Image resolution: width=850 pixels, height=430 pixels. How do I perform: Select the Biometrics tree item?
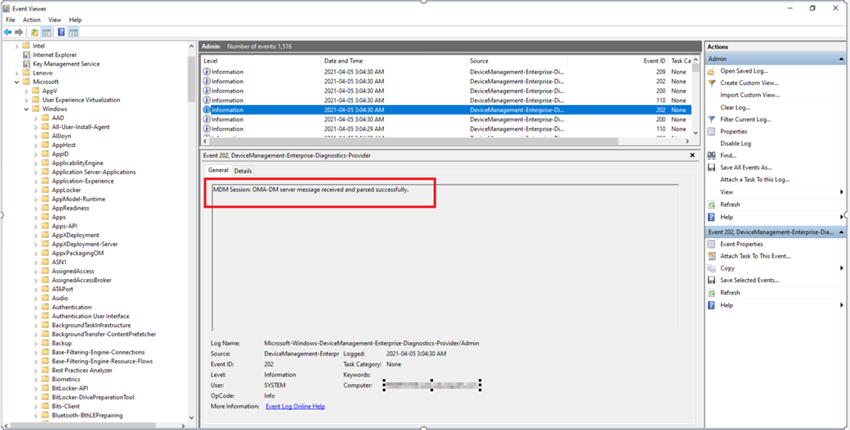click(x=66, y=379)
